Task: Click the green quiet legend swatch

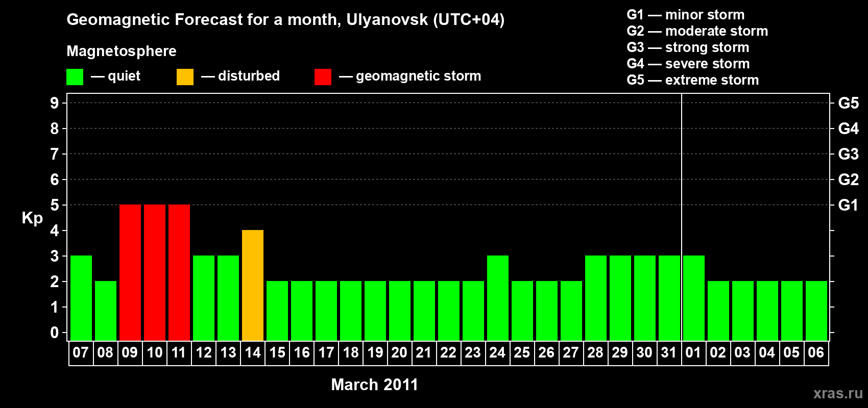Action: [75, 77]
